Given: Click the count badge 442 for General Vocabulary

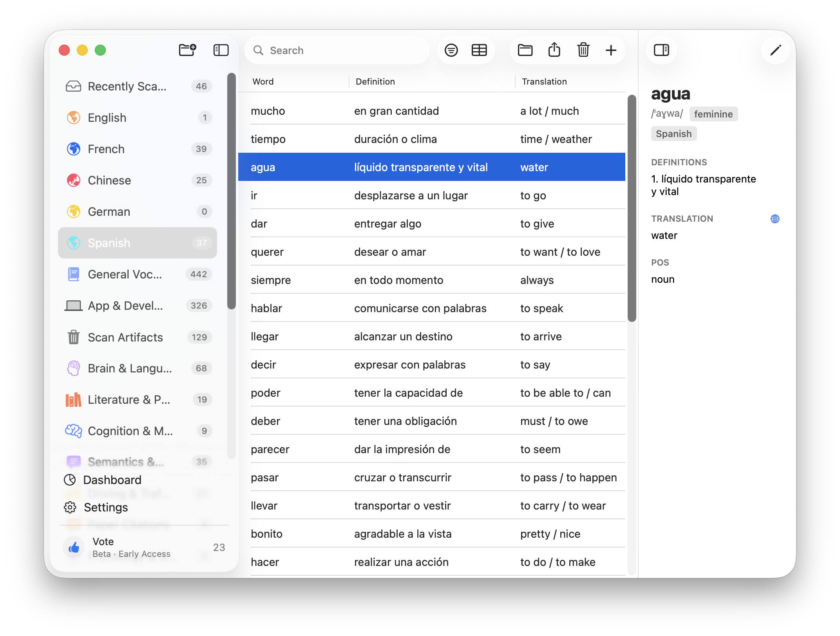Looking at the screenshot, I should 199,274.
